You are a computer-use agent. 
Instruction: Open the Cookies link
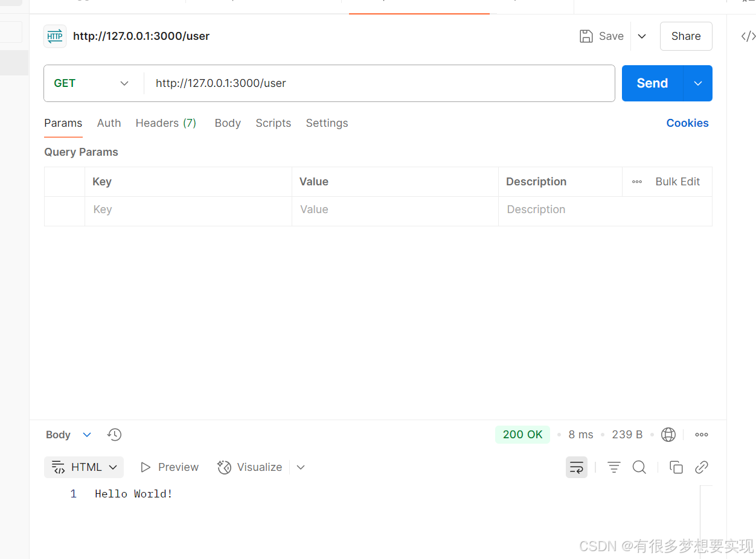687,123
